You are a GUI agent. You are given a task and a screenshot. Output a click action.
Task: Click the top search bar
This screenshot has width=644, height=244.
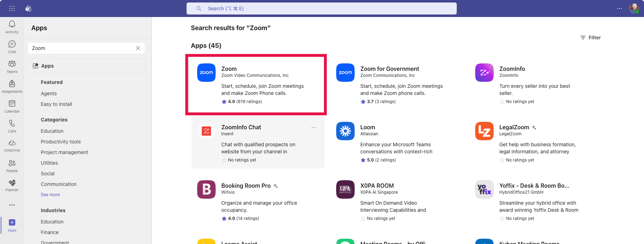click(322, 8)
